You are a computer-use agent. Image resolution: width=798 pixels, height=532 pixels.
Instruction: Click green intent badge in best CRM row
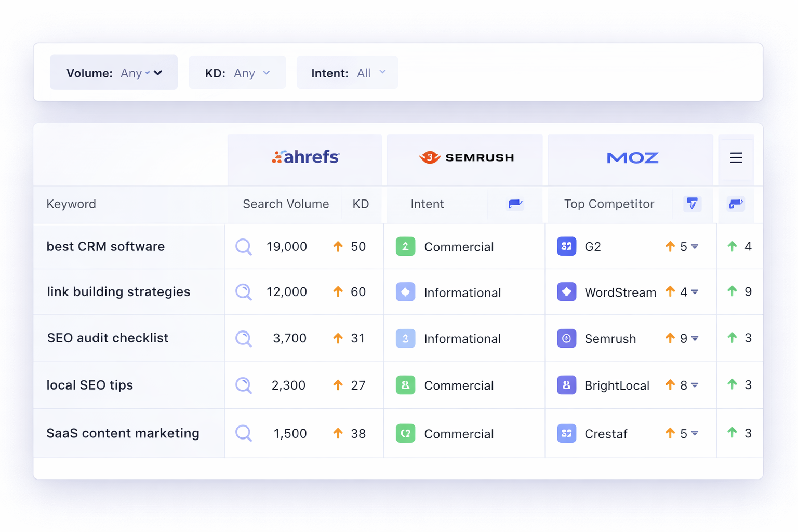coord(405,246)
